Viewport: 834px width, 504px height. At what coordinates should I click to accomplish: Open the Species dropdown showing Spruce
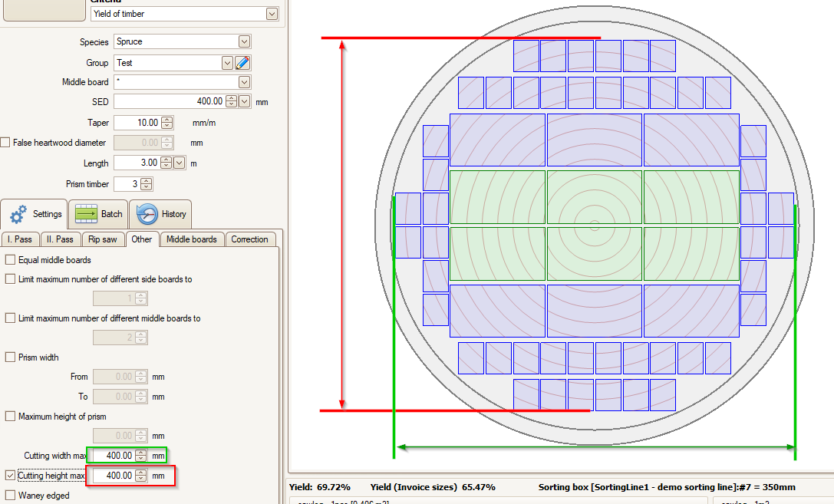click(x=244, y=41)
